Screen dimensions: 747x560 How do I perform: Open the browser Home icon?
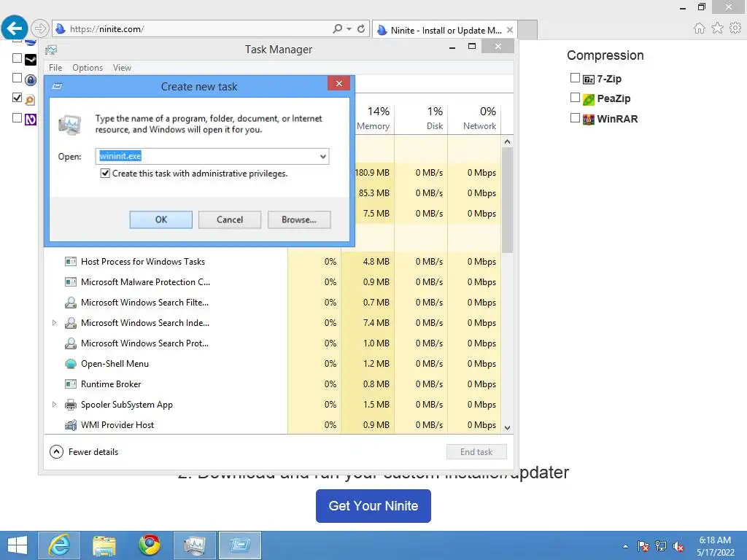699,28
